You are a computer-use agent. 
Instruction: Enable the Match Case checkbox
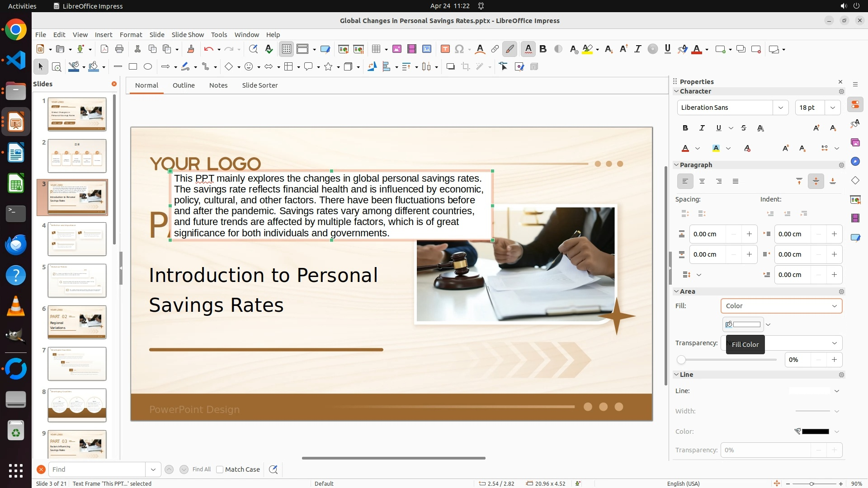[220, 469]
